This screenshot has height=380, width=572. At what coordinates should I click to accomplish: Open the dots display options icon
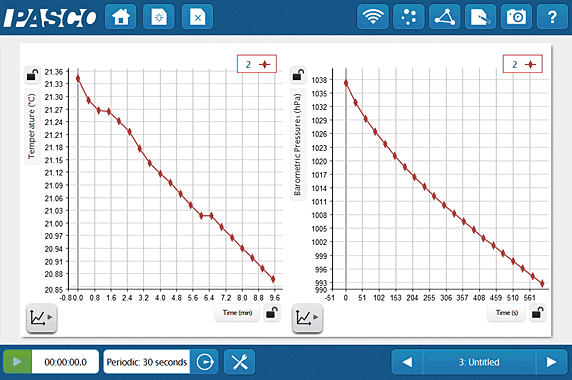409,17
